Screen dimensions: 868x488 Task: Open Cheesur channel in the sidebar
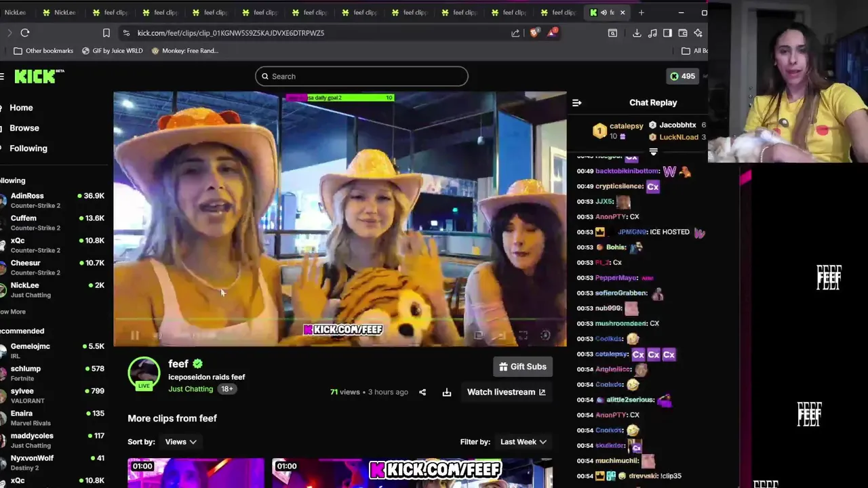point(53,267)
